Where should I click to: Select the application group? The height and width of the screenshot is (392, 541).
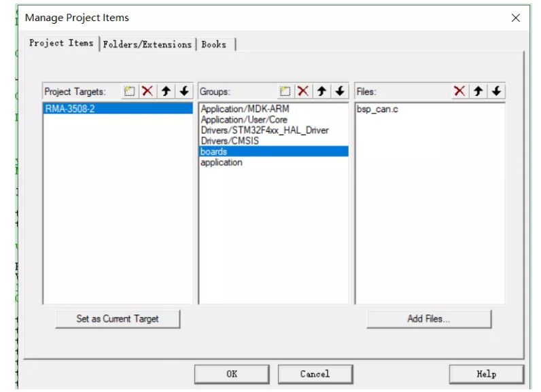click(x=274, y=162)
